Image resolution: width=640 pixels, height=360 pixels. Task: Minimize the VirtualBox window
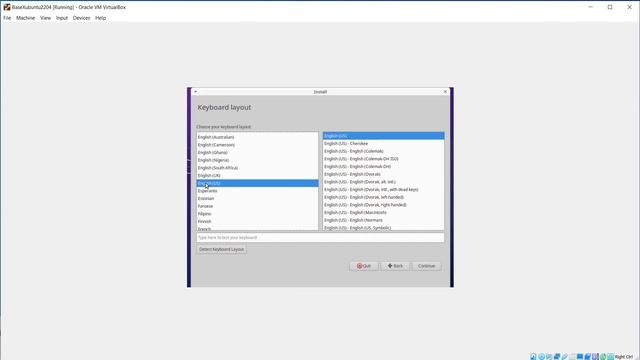tap(590, 7)
